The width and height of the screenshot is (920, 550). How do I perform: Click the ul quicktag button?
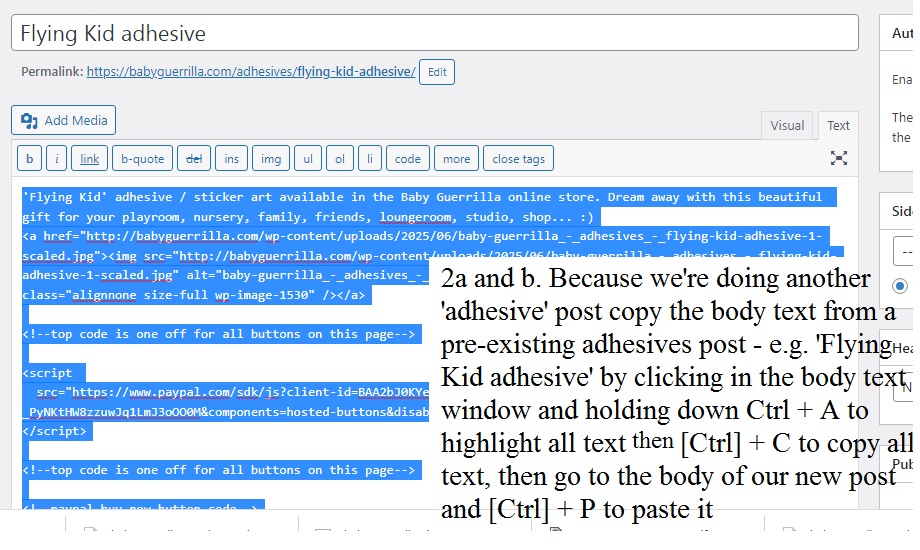coord(307,158)
